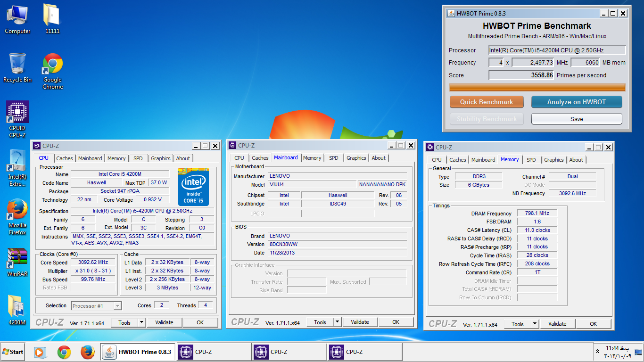This screenshot has width=644, height=362.
Task: Expand the Tools dropdown arrow in Memory window
Action: coord(535,324)
